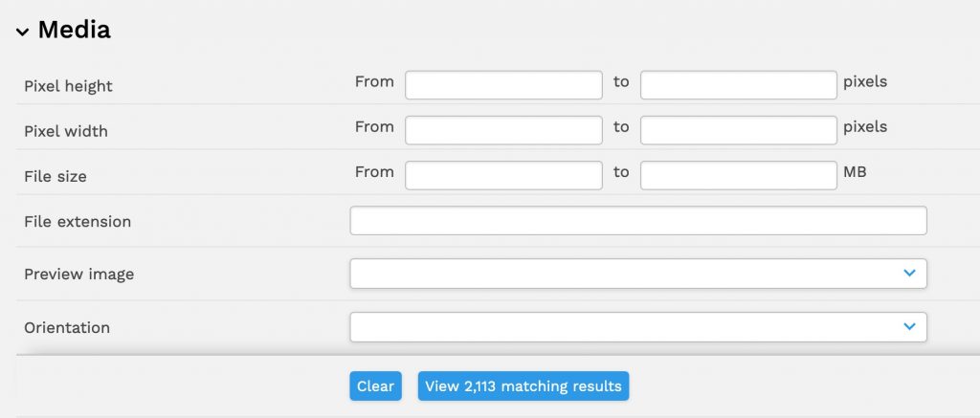Click the Pixel height From field
980x418 pixels.
(503, 85)
